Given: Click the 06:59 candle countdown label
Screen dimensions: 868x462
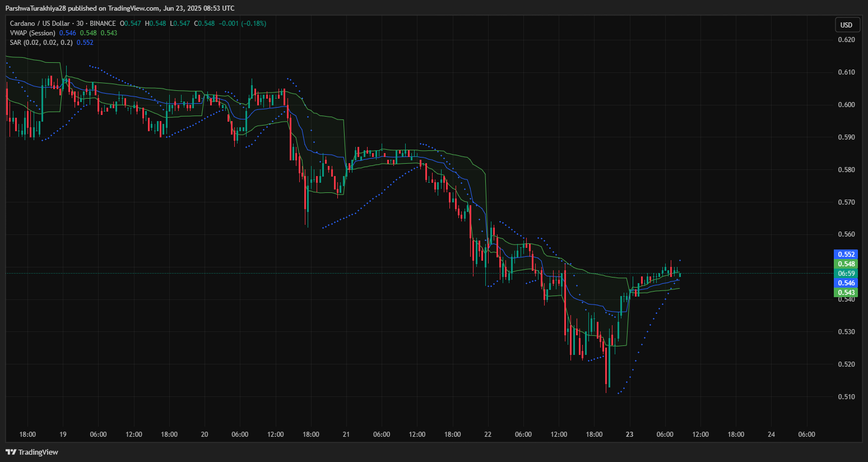Looking at the screenshot, I should (846, 274).
